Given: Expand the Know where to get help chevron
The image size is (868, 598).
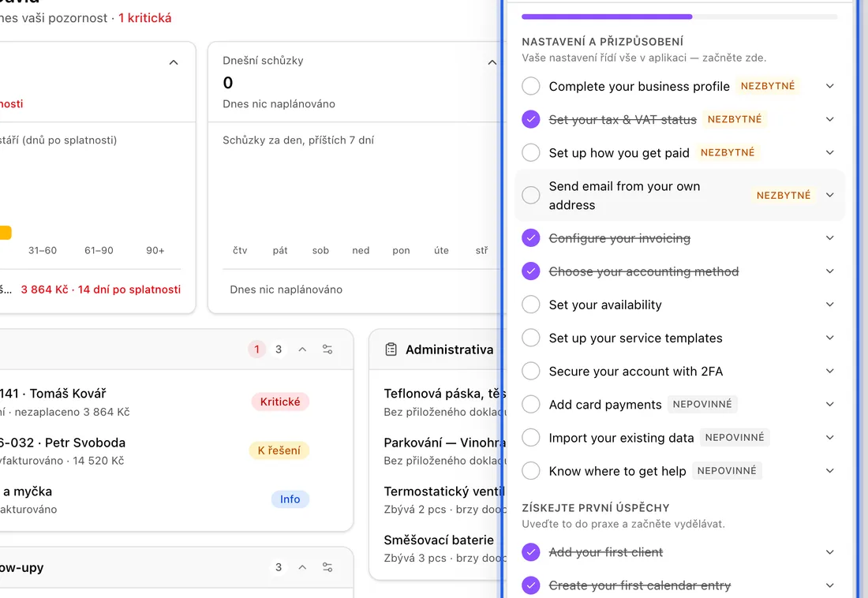Looking at the screenshot, I should [x=830, y=471].
